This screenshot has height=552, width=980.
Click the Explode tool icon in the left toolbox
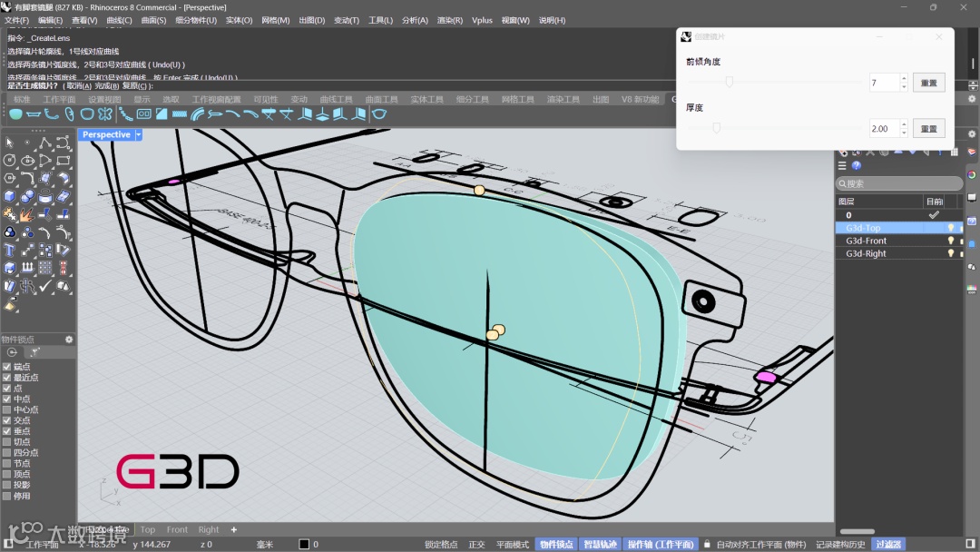(x=27, y=214)
